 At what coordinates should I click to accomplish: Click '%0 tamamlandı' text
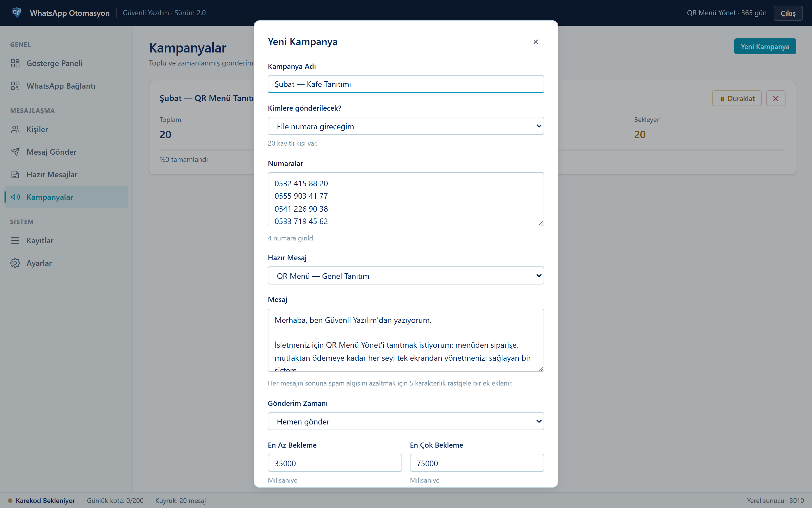click(184, 159)
